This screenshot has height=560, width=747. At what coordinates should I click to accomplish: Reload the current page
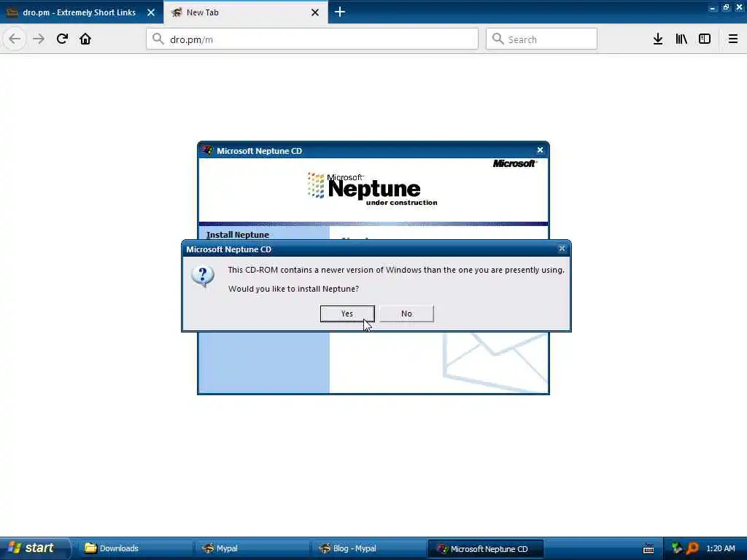63,39
